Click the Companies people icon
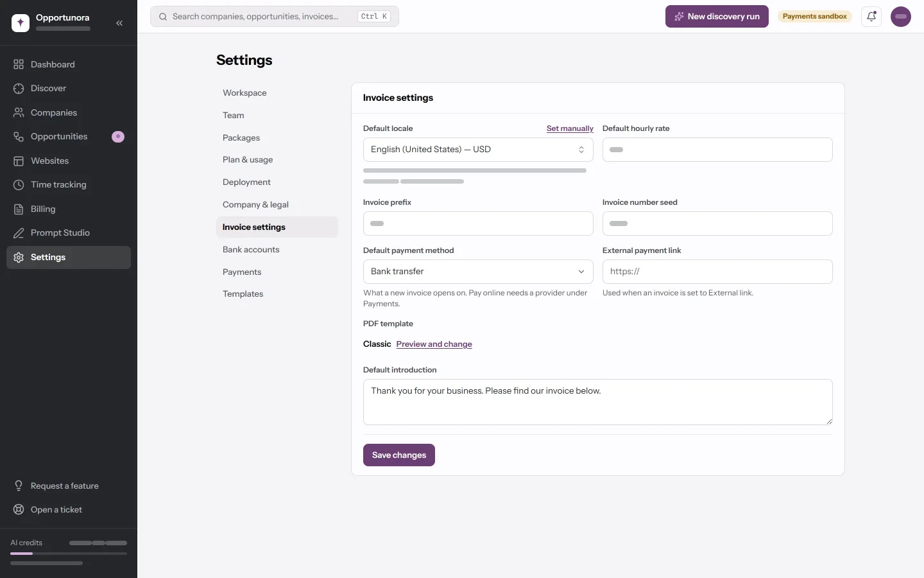Screen dimensions: 924x578 tap(19, 112)
